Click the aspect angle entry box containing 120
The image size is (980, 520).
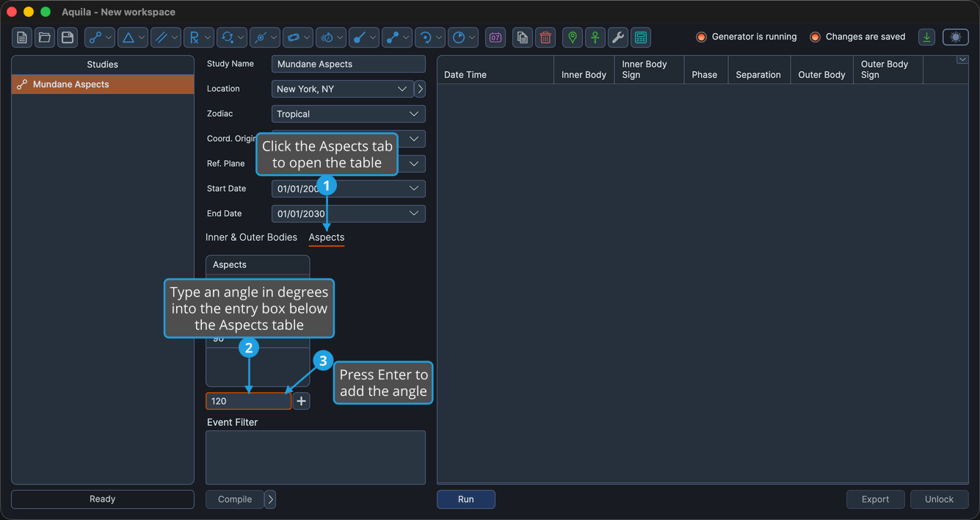pyautogui.click(x=249, y=401)
